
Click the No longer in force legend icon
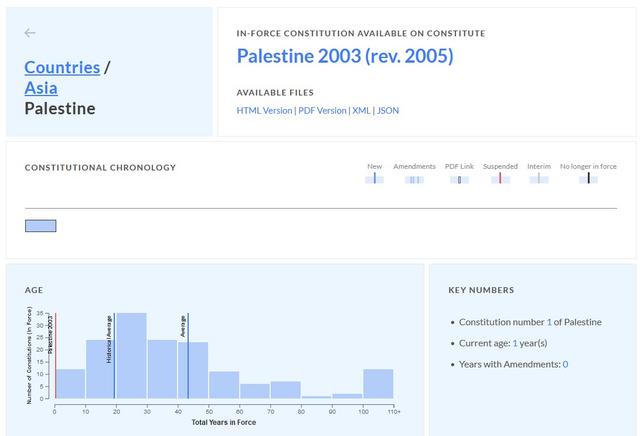[x=588, y=179]
